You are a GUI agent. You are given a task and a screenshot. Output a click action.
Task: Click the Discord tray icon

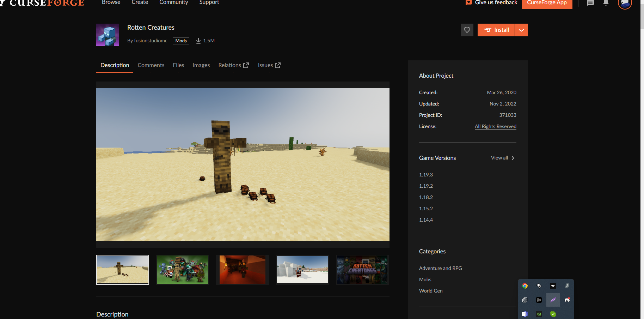567,300
